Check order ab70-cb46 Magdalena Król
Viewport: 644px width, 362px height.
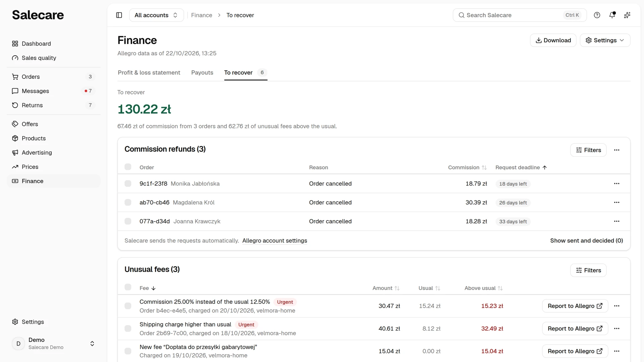pyautogui.click(x=128, y=202)
